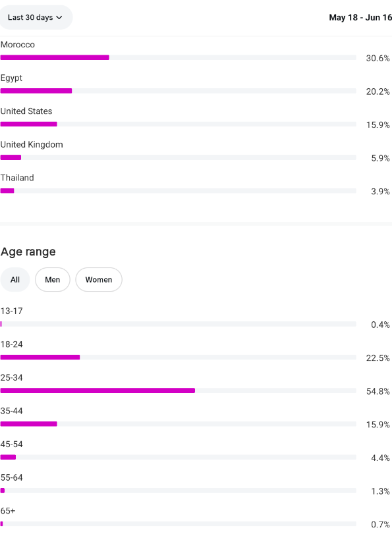Click the Egypt percentage bar

tap(179, 91)
